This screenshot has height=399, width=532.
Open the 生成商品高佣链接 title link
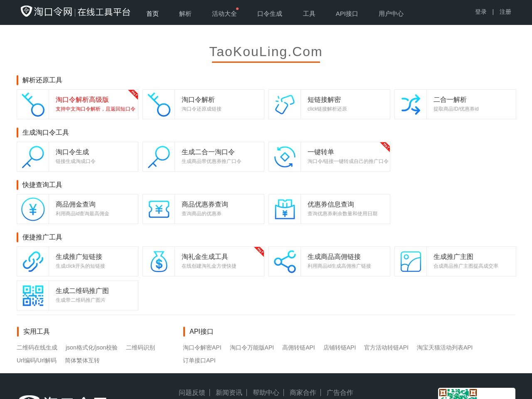click(334, 257)
